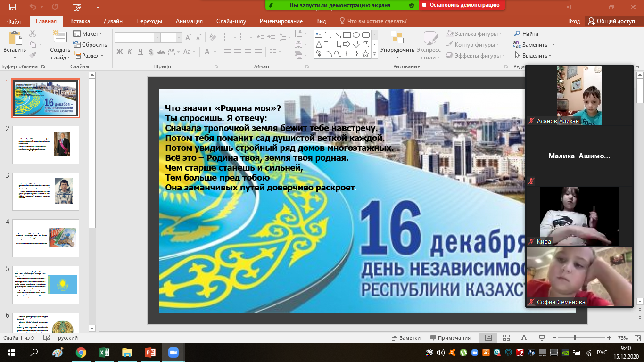Click the Clear Formatting eraser icon

pos(212,37)
